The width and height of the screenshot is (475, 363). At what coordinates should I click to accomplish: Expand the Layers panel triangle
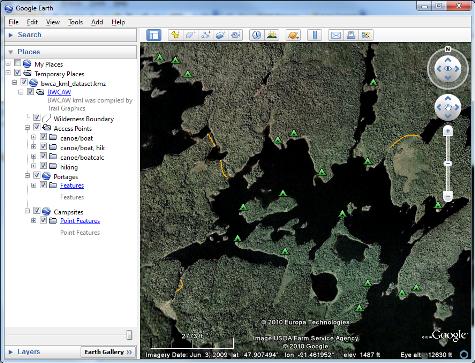point(11,352)
